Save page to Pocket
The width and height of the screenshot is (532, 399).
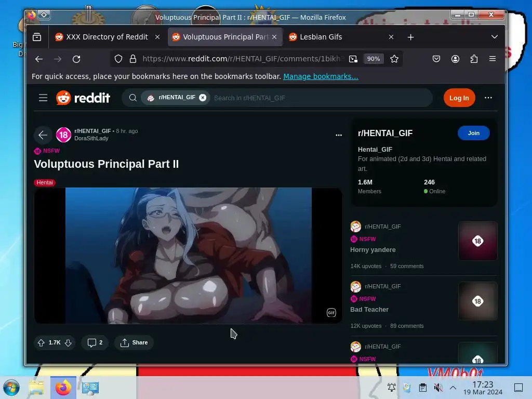coord(436,59)
